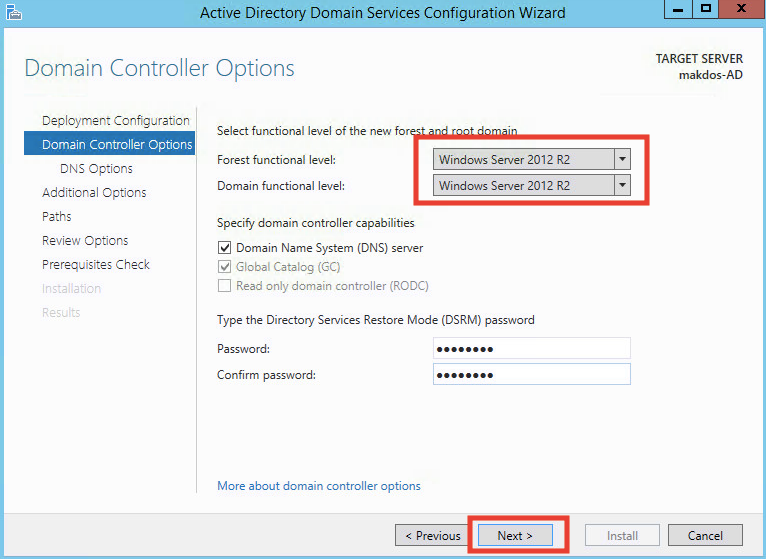Click the 'Forest functional level:' label

(276, 160)
